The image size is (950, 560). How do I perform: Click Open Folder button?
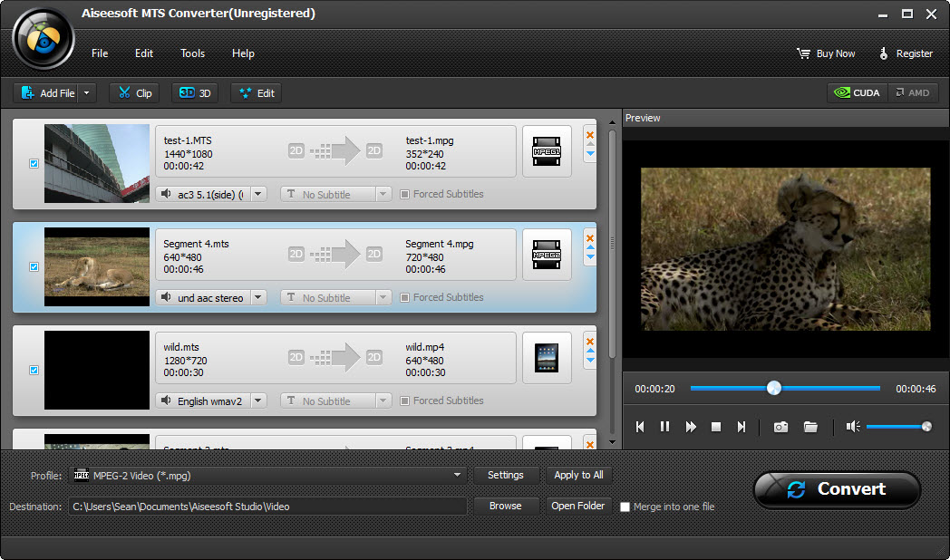578,507
